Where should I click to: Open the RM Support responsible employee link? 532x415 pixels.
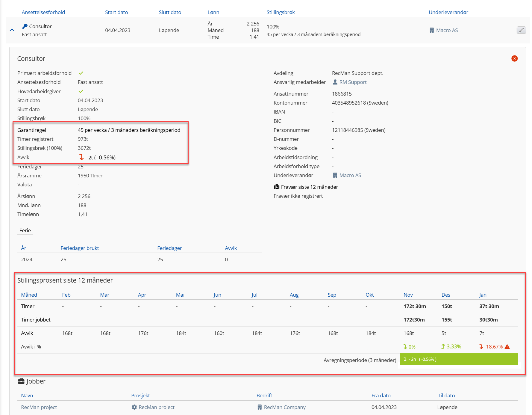(353, 82)
